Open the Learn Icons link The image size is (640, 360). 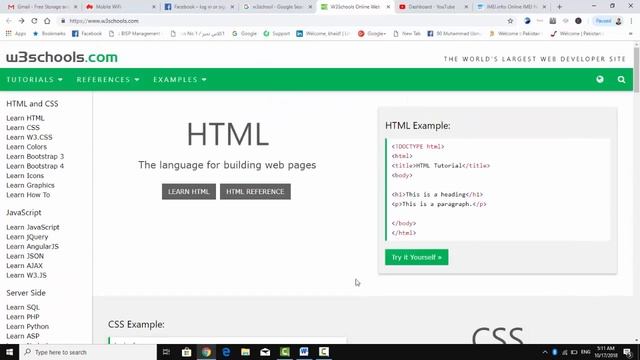pos(25,176)
